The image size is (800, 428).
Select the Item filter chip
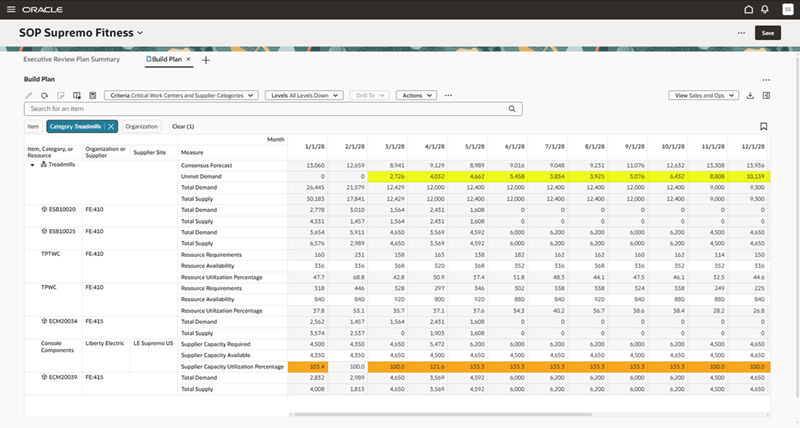[33, 127]
